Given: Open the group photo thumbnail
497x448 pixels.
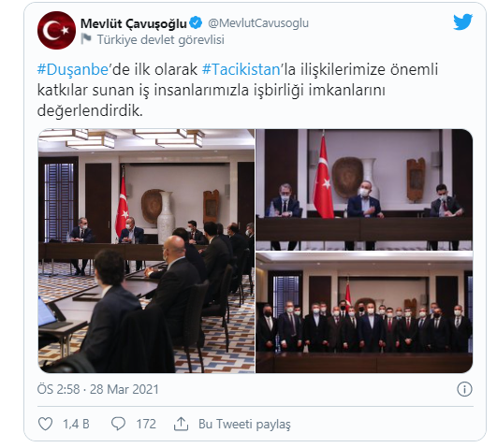Looking at the screenshot, I should click(364, 312).
